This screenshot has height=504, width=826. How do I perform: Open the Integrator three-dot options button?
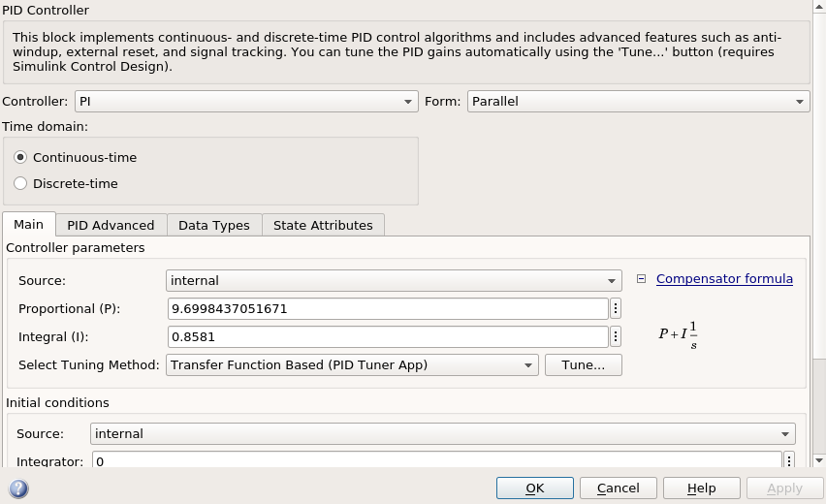tap(788, 460)
